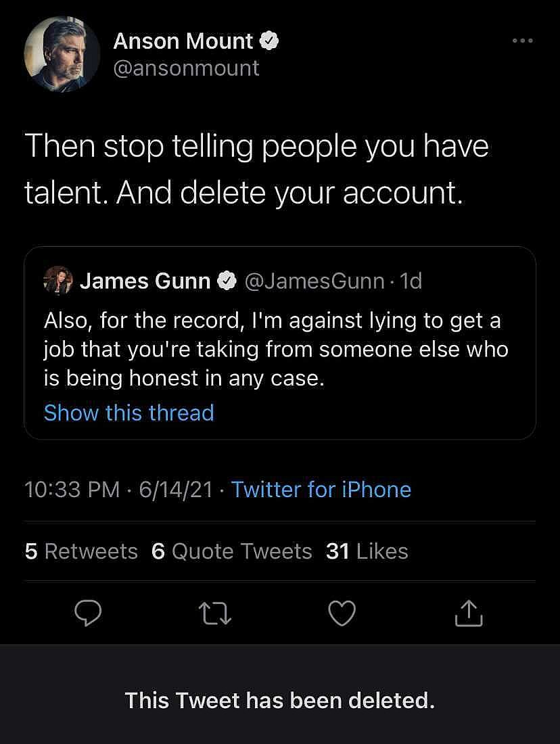
Task: Tap the @JamesGunn handle
Action: point(313,281)
